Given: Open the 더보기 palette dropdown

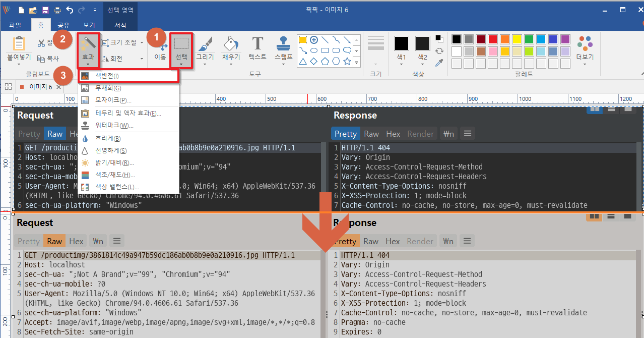Looking at the screenshot, I should (x=585, y=49).
